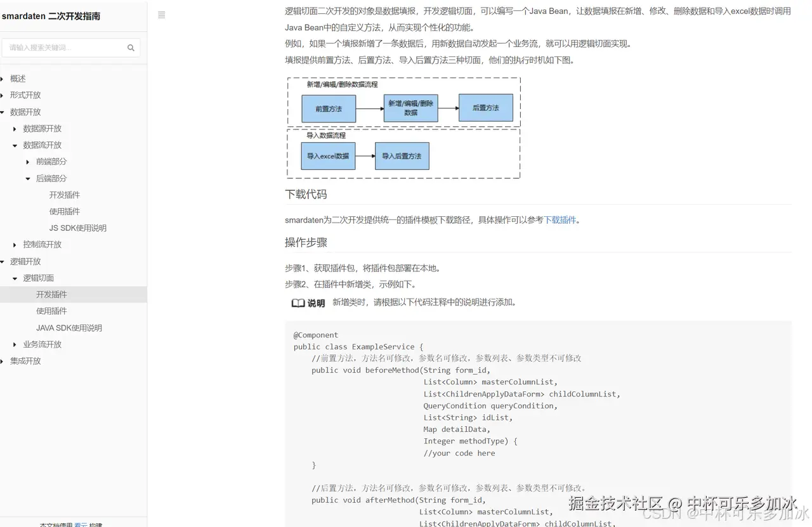The width and height of the screenshot is (812, 527).
Task: Select 数据源开发 in the sidebar
Action: point(43,129)
